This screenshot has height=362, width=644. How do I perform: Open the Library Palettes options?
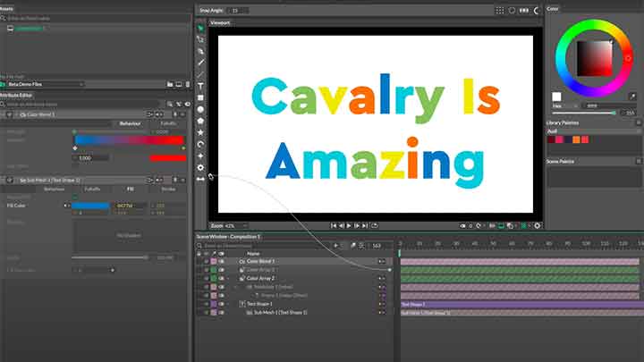639,122
